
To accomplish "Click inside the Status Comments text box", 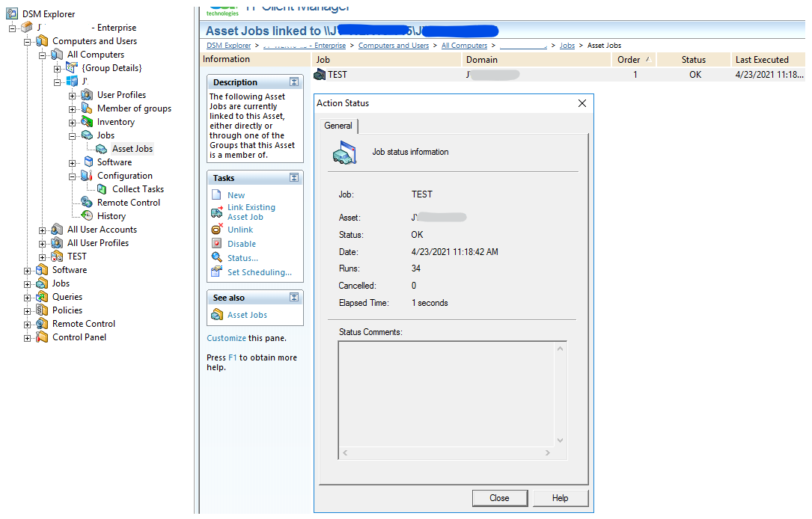I will pos(446,394).
